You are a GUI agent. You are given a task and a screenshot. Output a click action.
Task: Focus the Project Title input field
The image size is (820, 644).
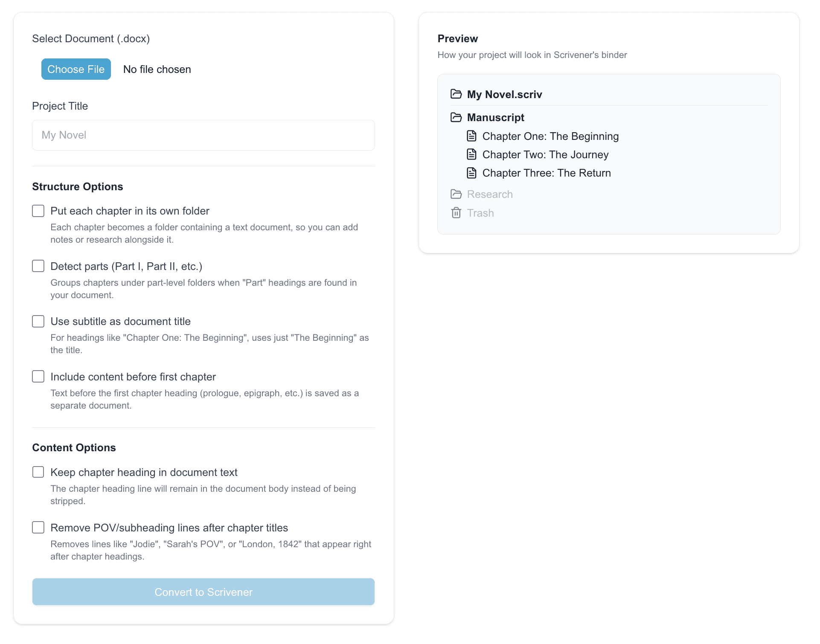[203, 135]
